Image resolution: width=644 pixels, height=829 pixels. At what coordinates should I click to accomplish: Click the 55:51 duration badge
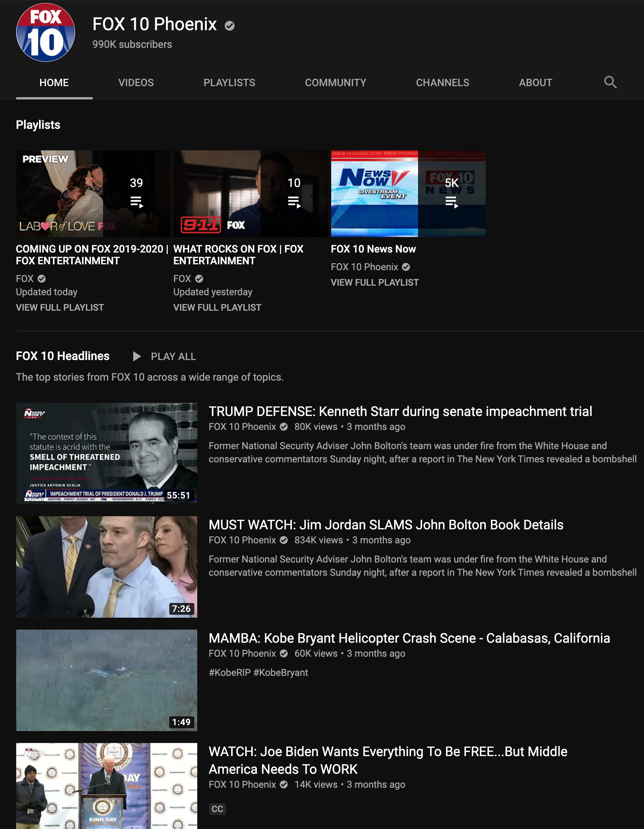[x=179, y=495]
